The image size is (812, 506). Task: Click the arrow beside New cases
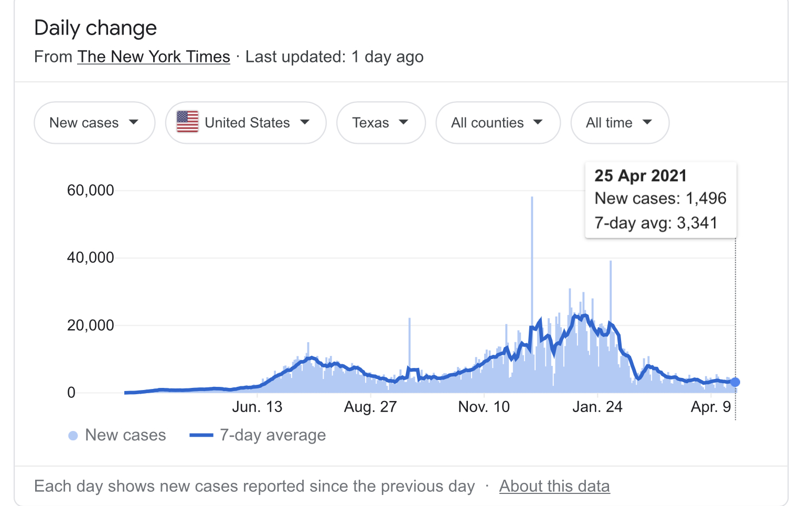tap(134, 122)
